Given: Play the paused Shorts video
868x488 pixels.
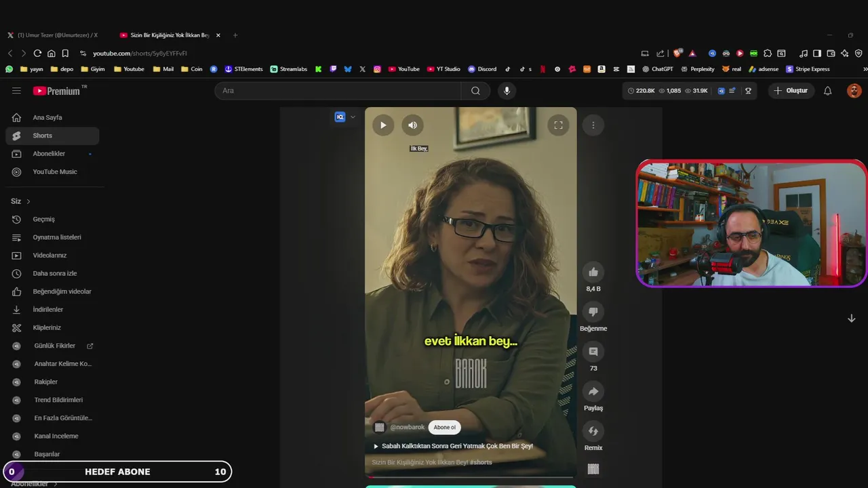Looking at the screenshot, I should coord(383,125).
